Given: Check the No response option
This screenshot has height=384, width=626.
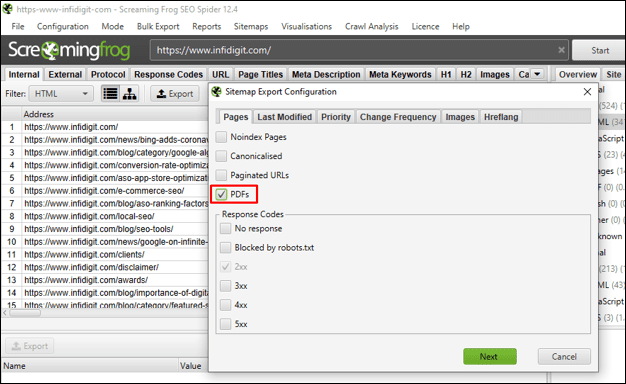Looking at the screenshot, I should (226, 228).
